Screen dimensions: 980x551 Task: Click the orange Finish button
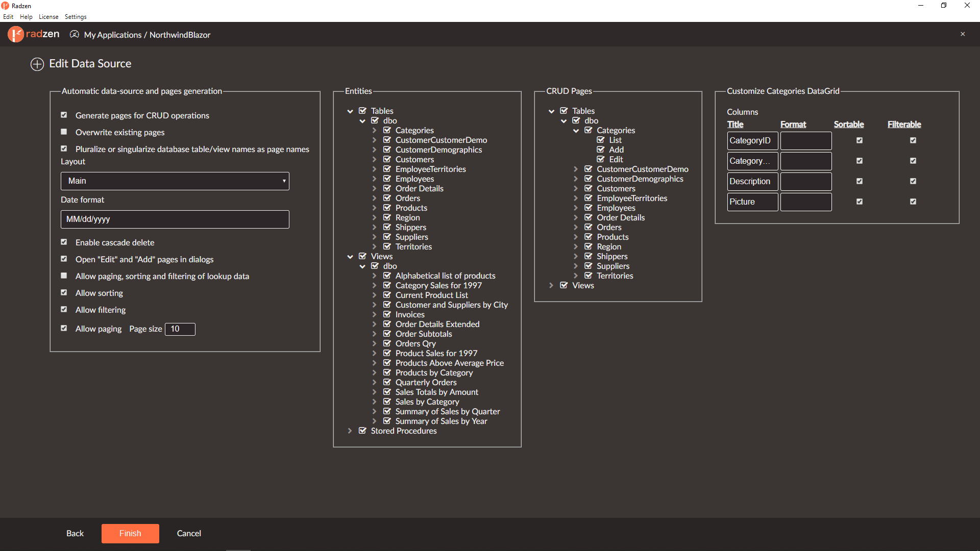pyautogui.click(x=130, y=534)
